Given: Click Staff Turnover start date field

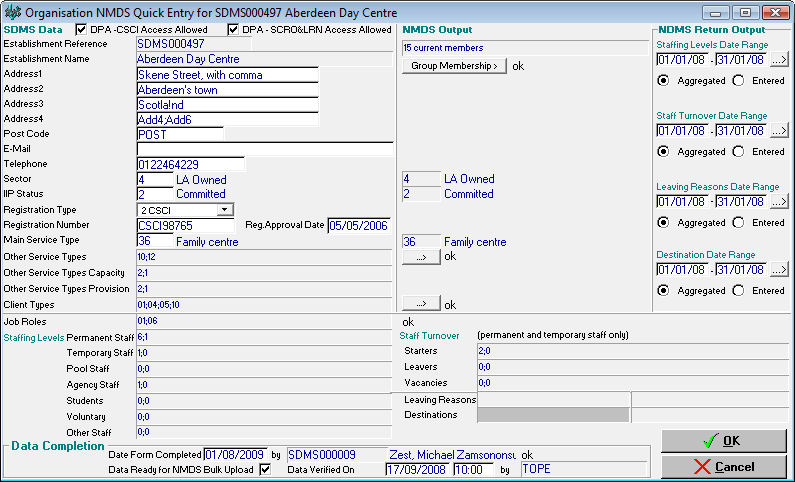Looking at the screenshot, I should (x=682, y=131).
